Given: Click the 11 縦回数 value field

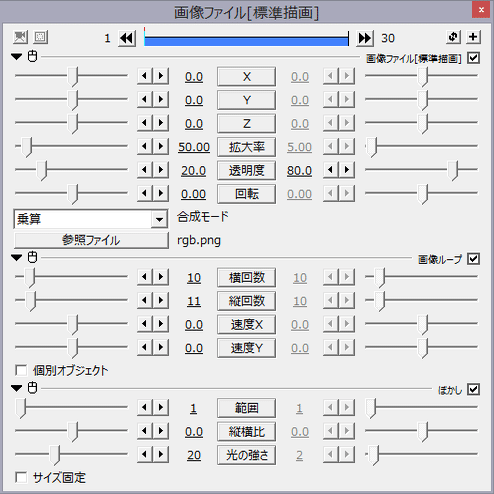Looking at the screenshot, I should (x=194, y=301).
